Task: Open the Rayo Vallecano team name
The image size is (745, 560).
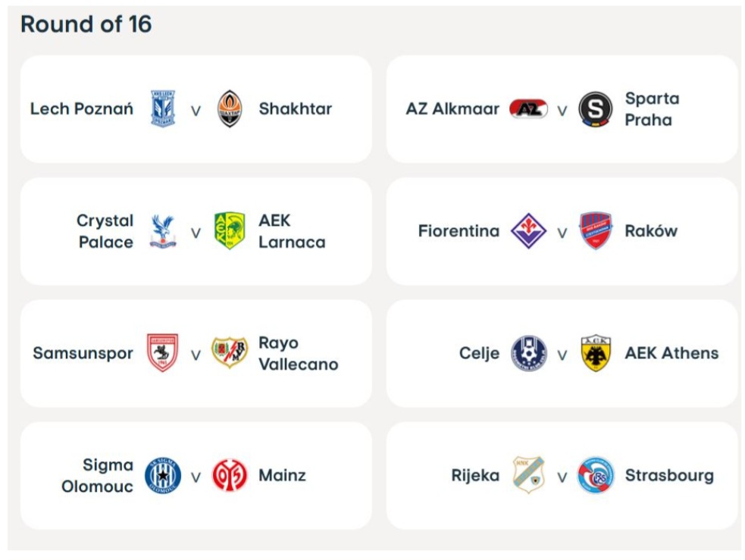Action: (298, 353)
